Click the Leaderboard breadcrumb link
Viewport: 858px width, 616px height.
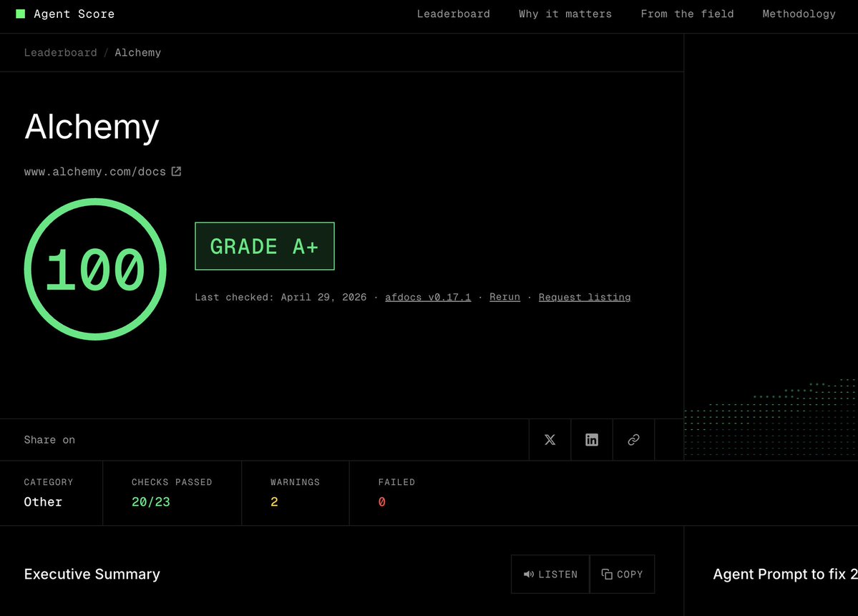pos(60,52)
